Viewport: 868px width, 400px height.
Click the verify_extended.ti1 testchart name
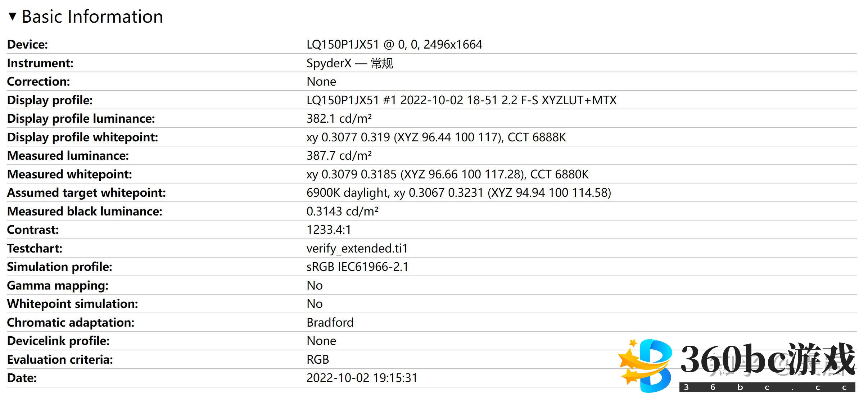[x=357, y=249]
